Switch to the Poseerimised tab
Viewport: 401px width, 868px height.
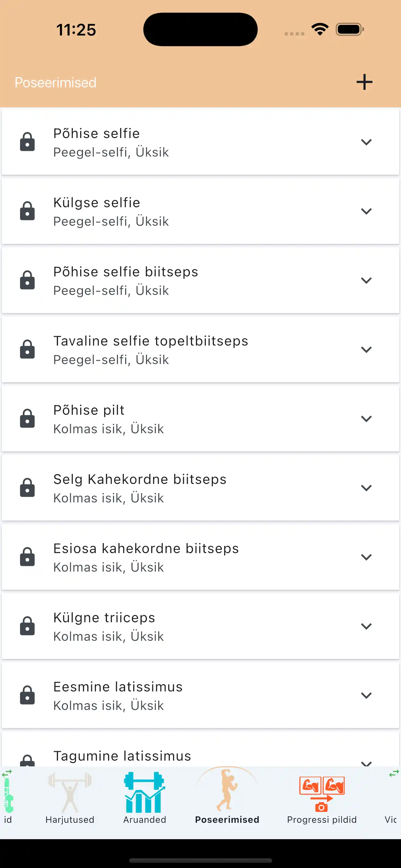227,797
